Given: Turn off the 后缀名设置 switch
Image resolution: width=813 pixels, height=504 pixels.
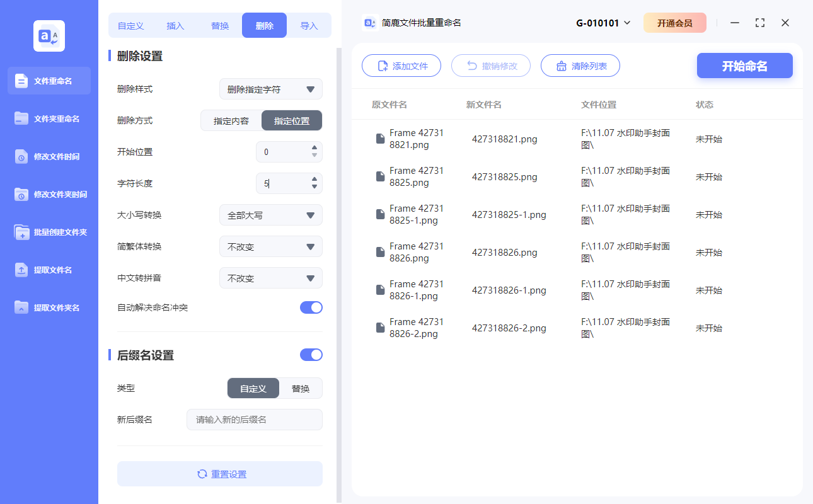Looking at the screenshot, I should tap(311, 355).
